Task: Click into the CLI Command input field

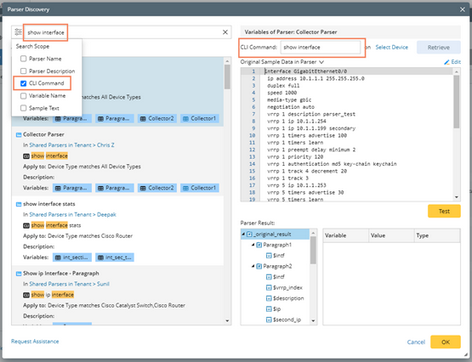Action: click(x=320, y=47)
